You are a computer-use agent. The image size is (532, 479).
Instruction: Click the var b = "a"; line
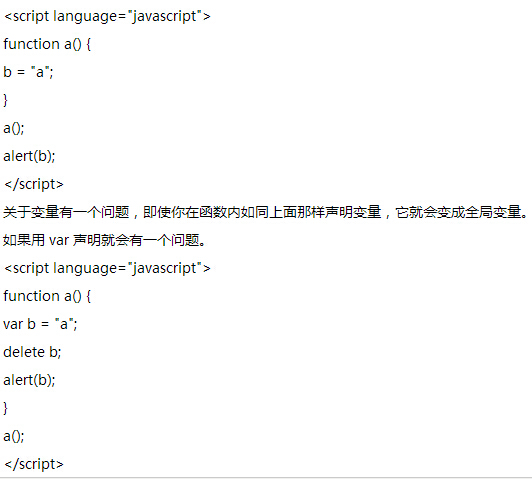point(40,324)
